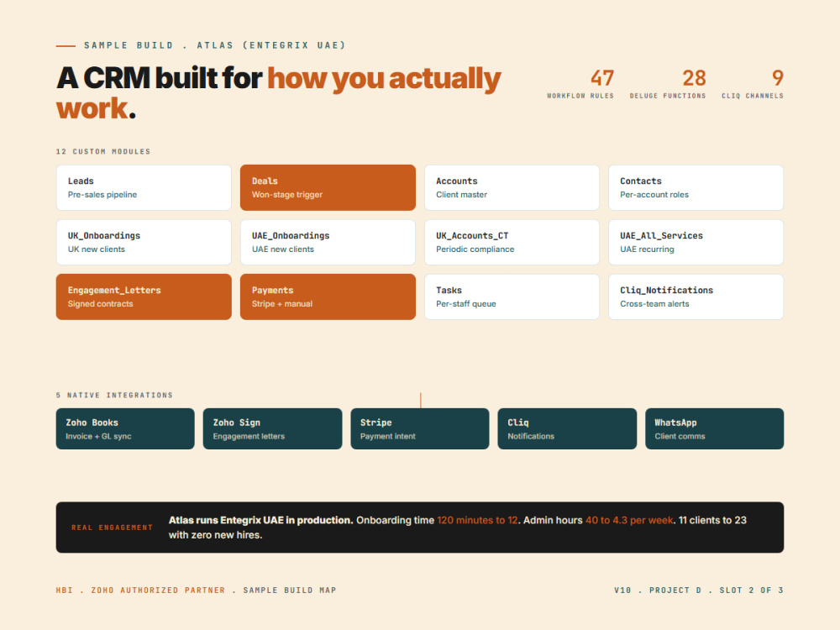The height and width of the screenshot is (630, 840).
Task: Click '120 minutes to 12' highlighted text
Action: 477,520
